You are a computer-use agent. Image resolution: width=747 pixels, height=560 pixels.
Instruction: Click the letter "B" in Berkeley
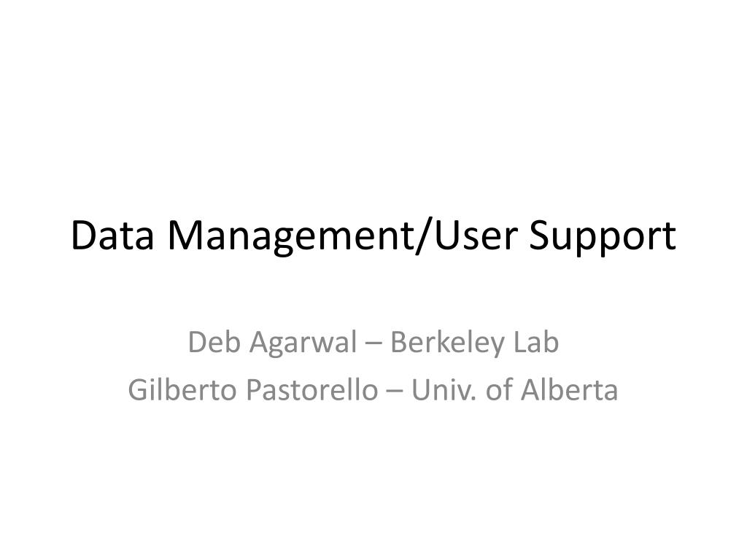(400, 342)
